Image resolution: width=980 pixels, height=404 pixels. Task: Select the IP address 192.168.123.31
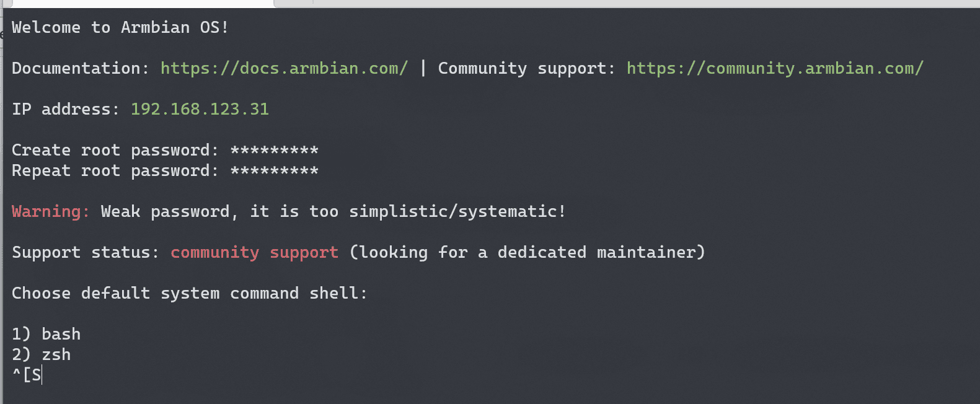[x=200, y=109]
